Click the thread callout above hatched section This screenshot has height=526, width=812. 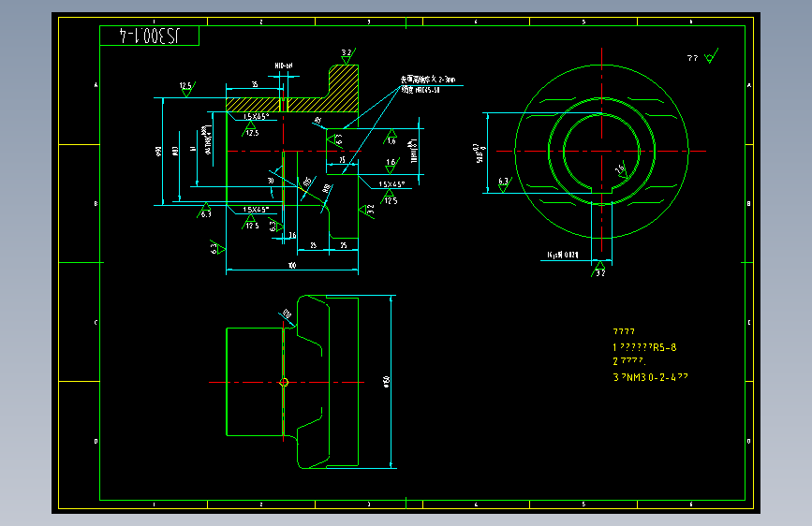(283, 66)
